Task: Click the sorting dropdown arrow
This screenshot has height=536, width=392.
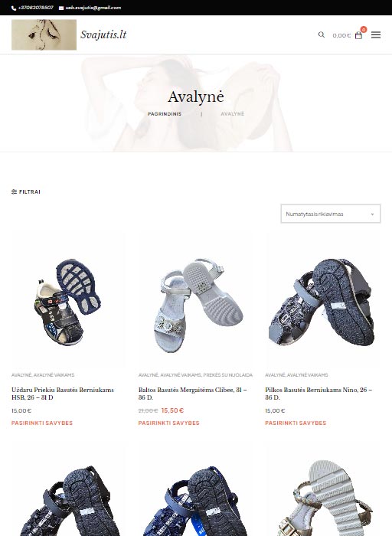Action: [372, 214]
